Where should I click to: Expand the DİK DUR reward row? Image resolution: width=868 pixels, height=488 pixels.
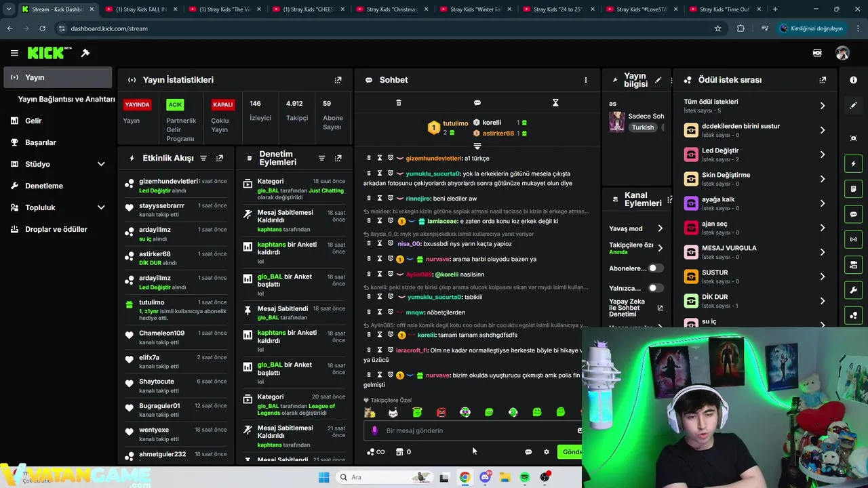coord(823,301)
